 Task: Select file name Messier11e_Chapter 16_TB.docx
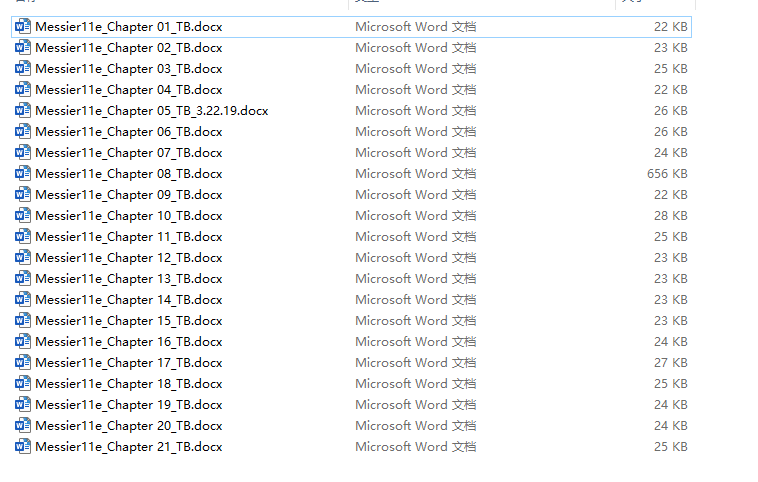129,342
